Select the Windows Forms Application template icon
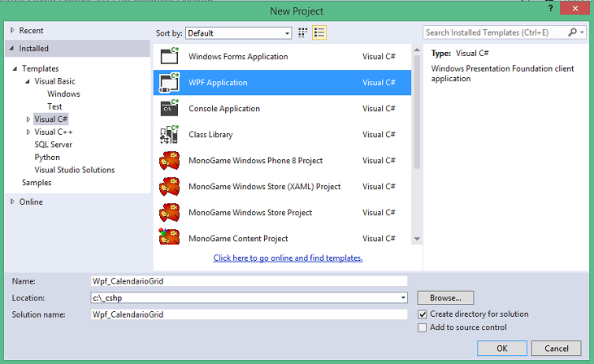594x364 pixels. point(169,56)
